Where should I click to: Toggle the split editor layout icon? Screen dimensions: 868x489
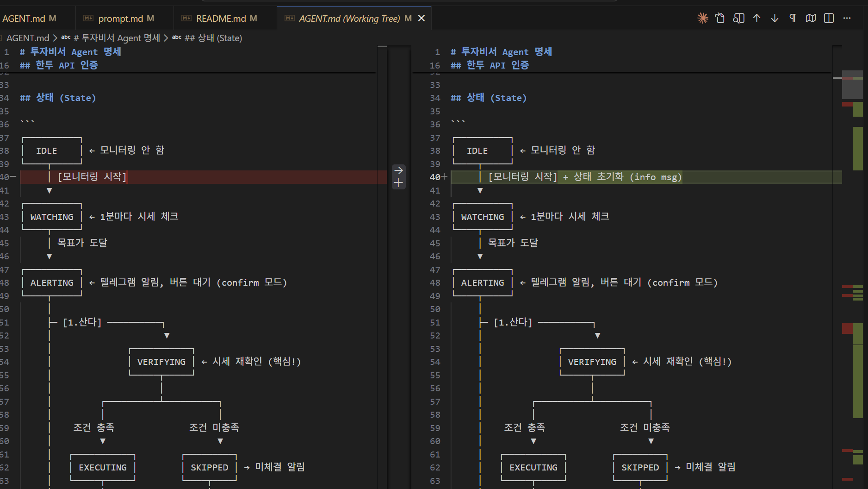click(x=829, y=18)
